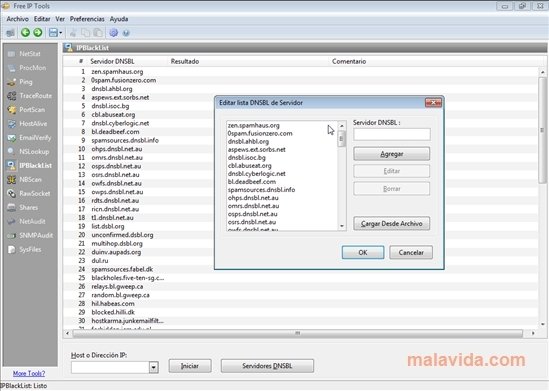Click the first toolbar icon left of back arrow
The width and height of the screenshot is (549, 391).
point(11,33)
